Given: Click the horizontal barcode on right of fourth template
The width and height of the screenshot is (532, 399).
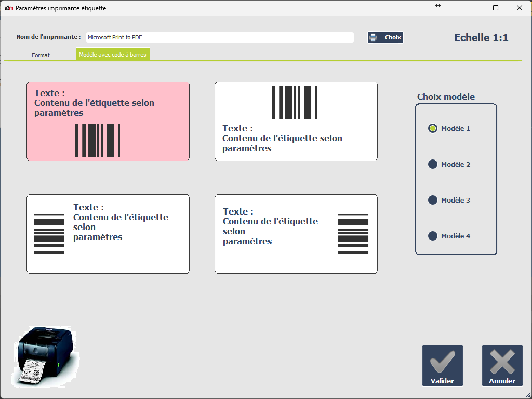Looking at the screenshot, I should pos(353,233).
